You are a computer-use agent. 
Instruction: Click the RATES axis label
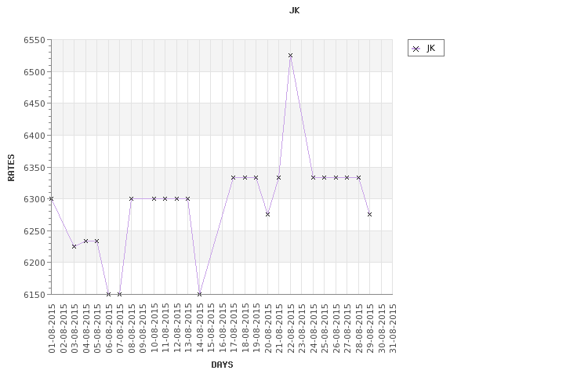11,168
